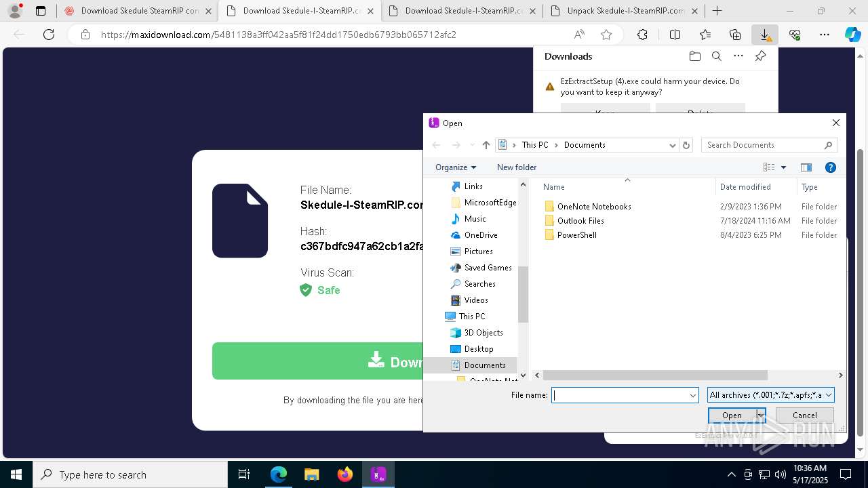Open a new browser tab

(x=717, y=11)
